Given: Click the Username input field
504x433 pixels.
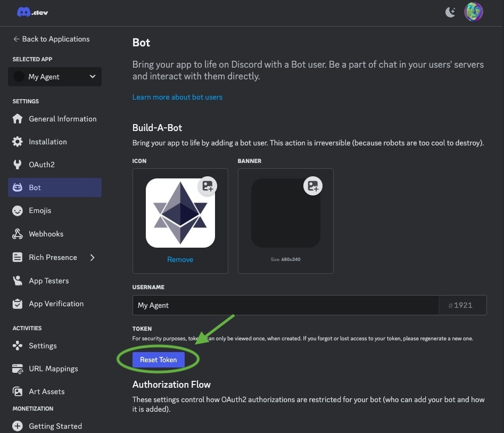Looking at the screenshot, I should (x=285, y=305).
